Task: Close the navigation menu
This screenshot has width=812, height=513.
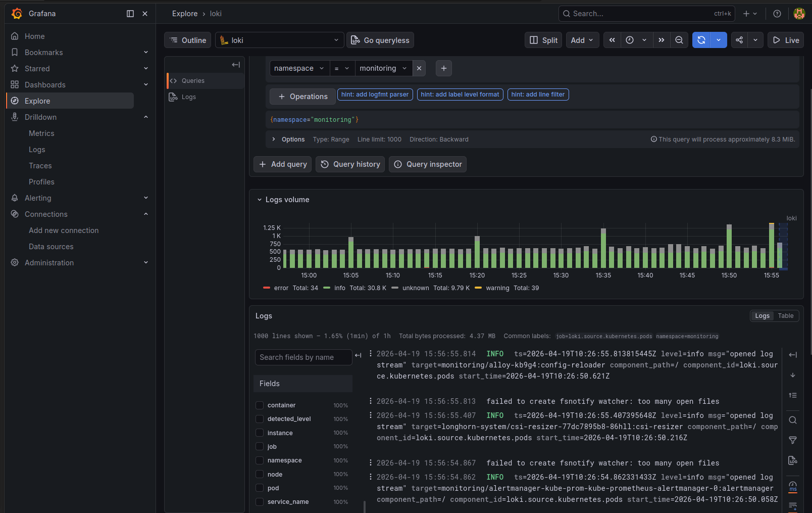Action: [x=145, y=14]
